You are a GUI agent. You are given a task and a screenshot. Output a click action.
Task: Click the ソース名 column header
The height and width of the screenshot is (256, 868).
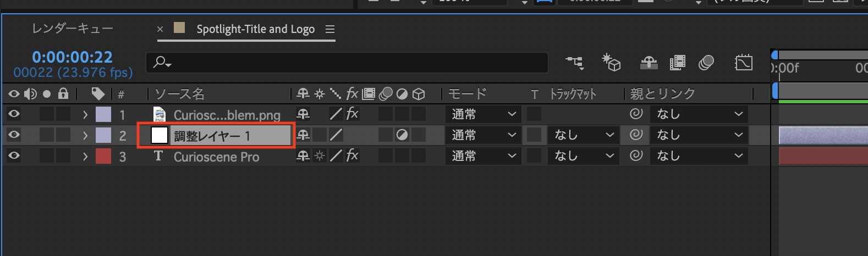pyautogui.click(x=180, y=94)
